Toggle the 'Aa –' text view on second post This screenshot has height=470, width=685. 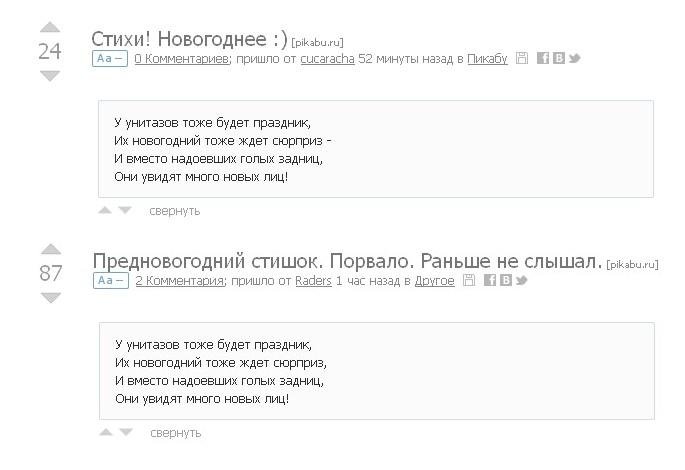(x=110, y=281)
